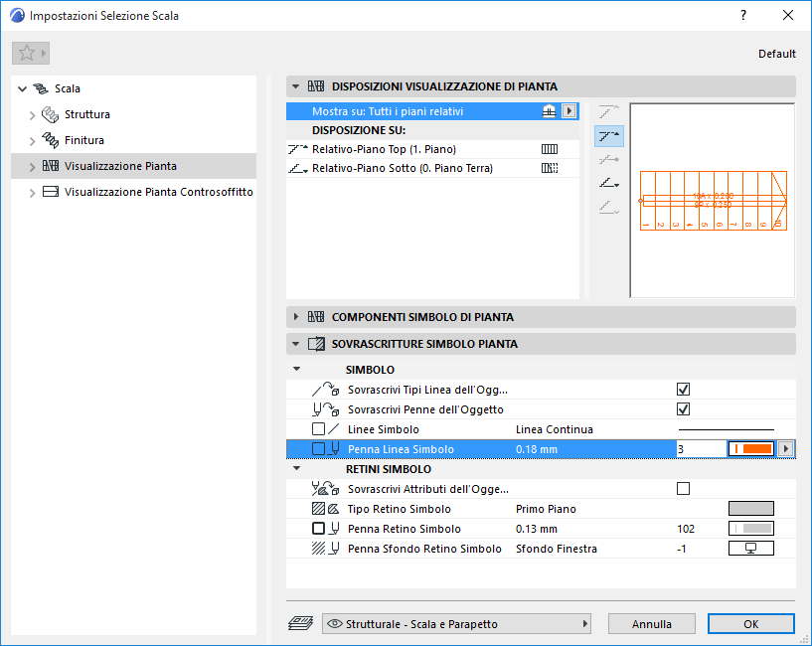Click the Finitura tree icon
The image size is (812, 646).
51,140
